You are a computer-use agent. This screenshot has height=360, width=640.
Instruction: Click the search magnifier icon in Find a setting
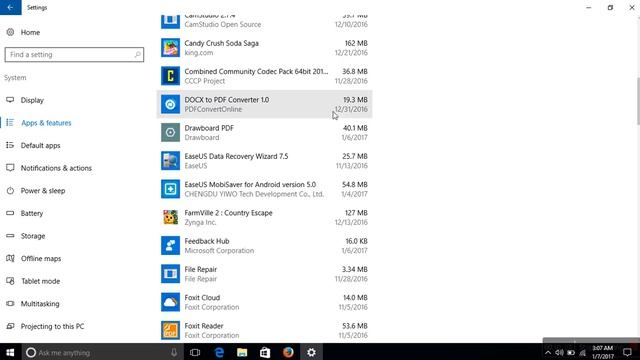point(138,54)
